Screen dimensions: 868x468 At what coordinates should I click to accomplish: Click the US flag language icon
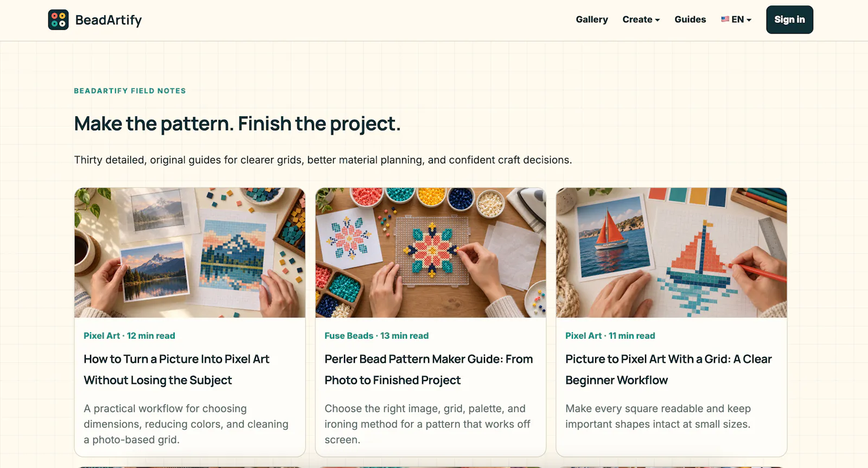[725, 19]
